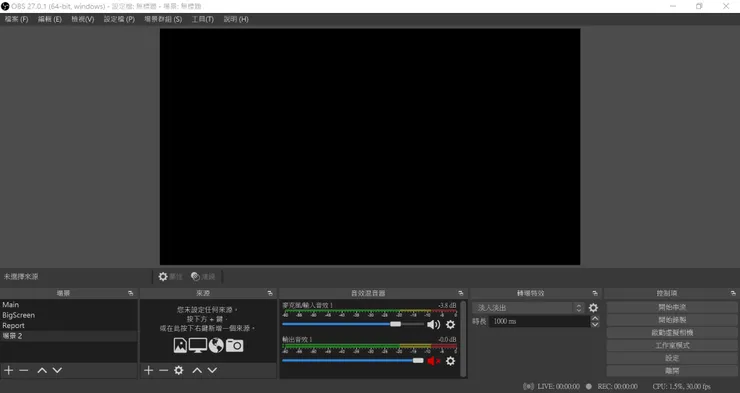The image size is (740, 393).
Task: Open source properties gear in Sources footer
Action: pos(178,370)
